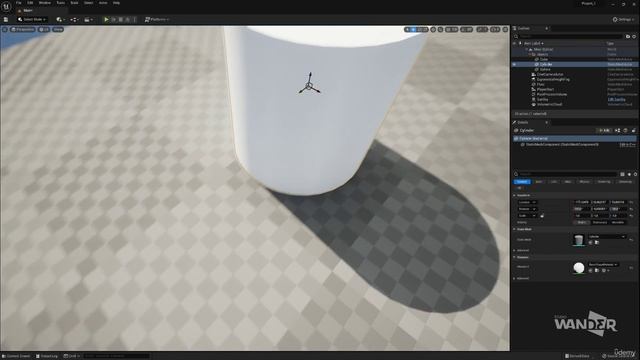Click the Details property matrix grid icon
Image resolution: width=640 pixels, height=360 pixels.
coord(622,174)
